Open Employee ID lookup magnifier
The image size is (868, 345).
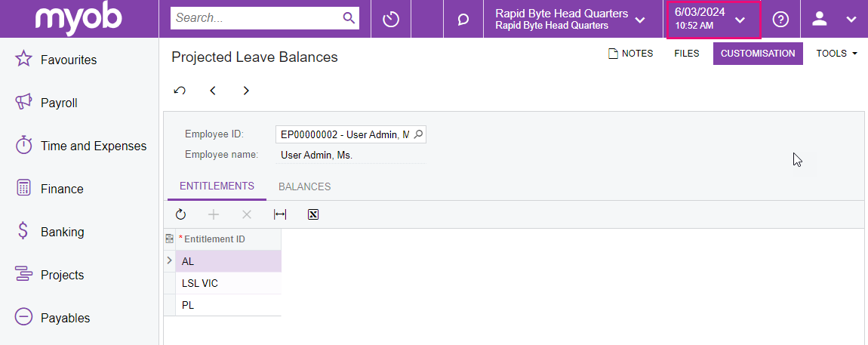click(419, 134)
